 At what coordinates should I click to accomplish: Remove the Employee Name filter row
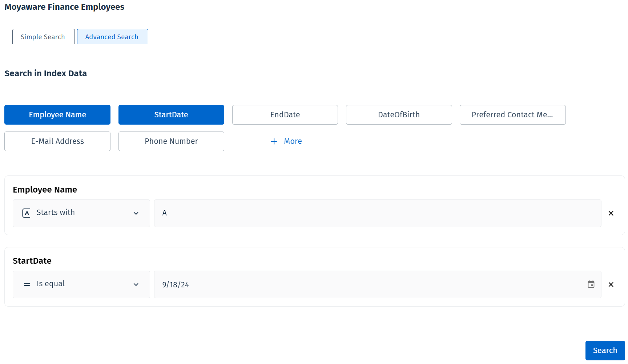(611, 213)
